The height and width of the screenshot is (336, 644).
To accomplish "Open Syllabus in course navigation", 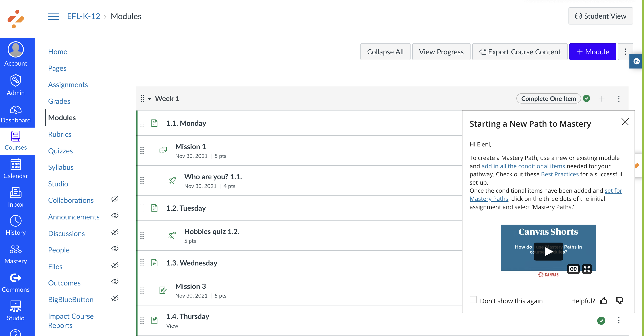I will click(61, 167).
